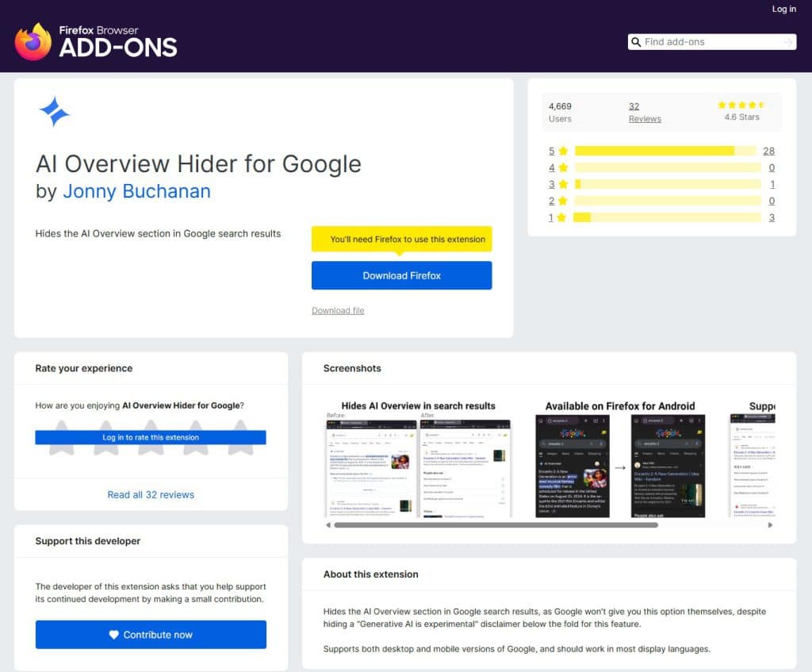Open the Hides AI Overview screenshot

(x=419, y=460)
